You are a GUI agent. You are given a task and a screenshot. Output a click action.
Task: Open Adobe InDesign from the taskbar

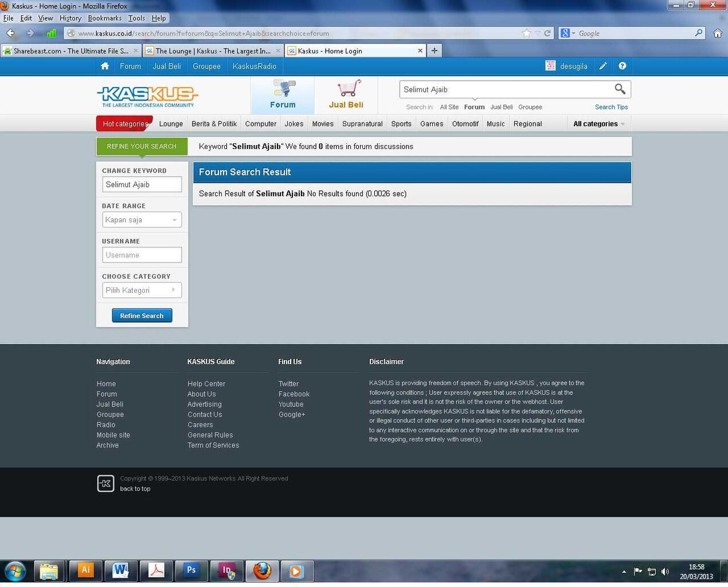click(x=226, y=571)
